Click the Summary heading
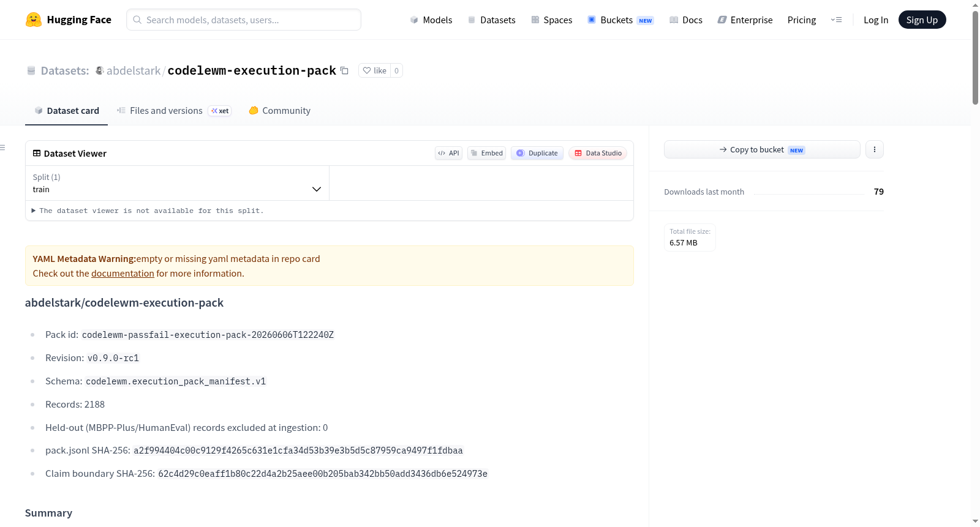This screenshot has width=980, height=527. tap(48, 513)
